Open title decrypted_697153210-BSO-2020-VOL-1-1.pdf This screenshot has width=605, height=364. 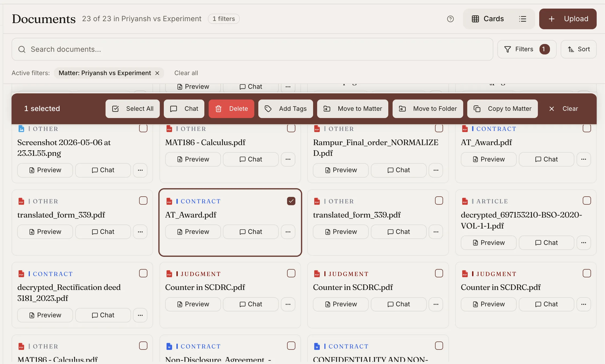pyautogui.click(x=521, y=220)
